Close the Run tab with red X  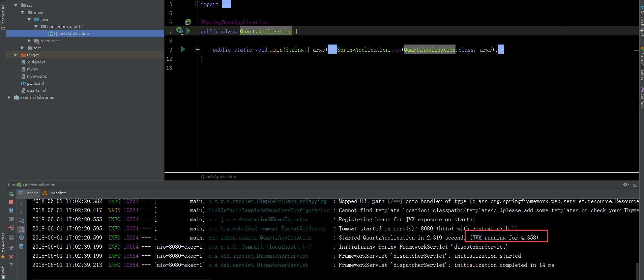tap(11, 257)
